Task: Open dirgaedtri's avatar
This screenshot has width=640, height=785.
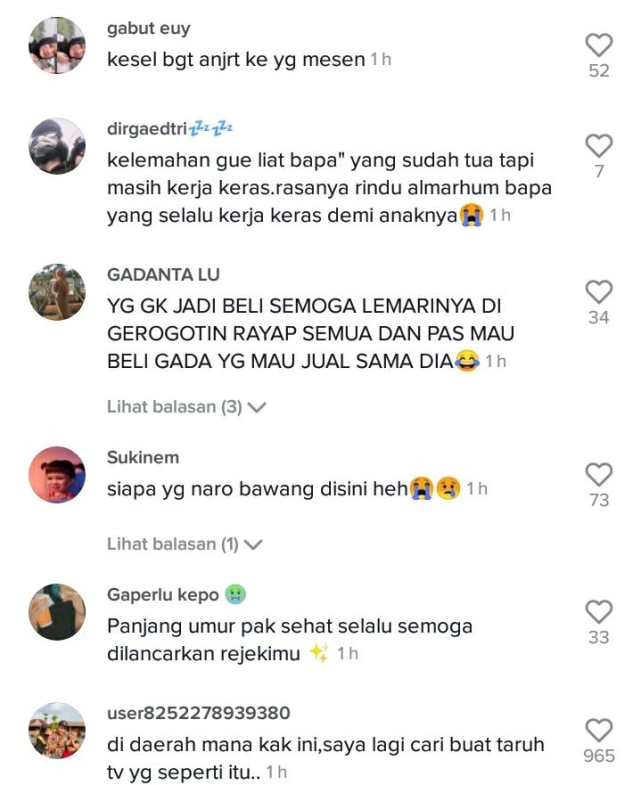Action: [x=57, y=146]
